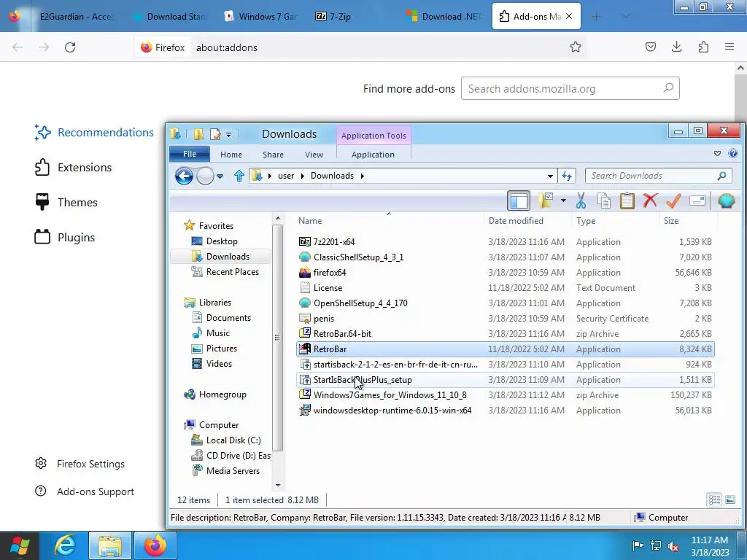Open Internet Explorer from taskbar
747x560 pixels.
pyautogui.click(x=65, y=545)
